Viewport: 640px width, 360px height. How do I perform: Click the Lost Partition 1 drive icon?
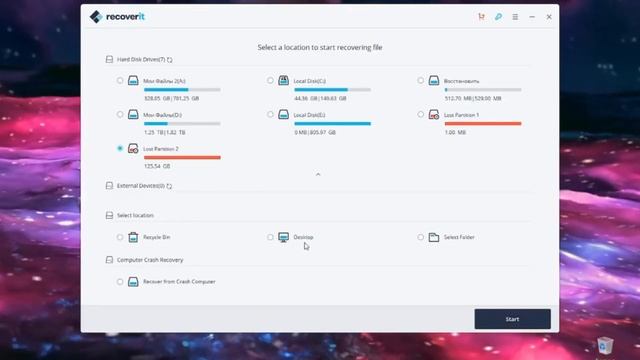[x=434, y=114]
